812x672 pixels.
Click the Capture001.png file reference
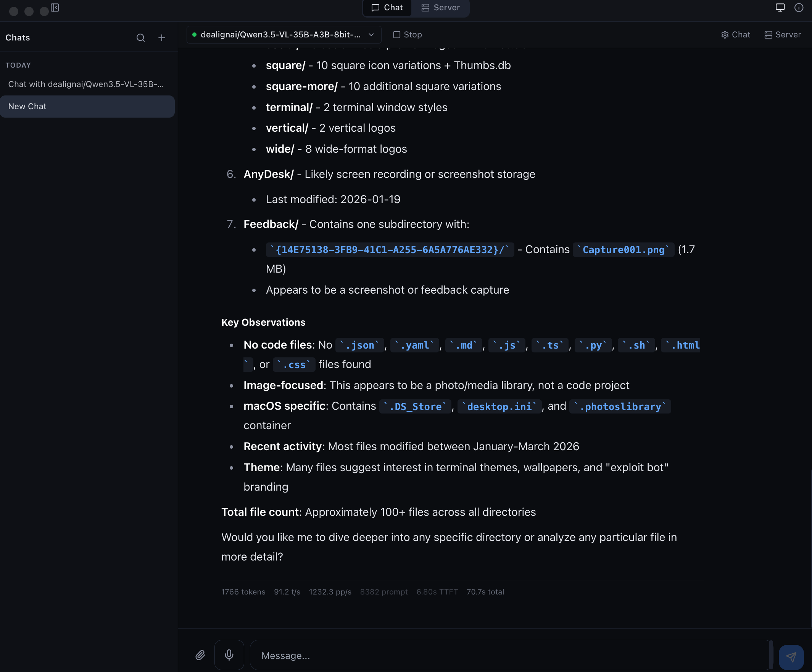[x=623, y=250]
